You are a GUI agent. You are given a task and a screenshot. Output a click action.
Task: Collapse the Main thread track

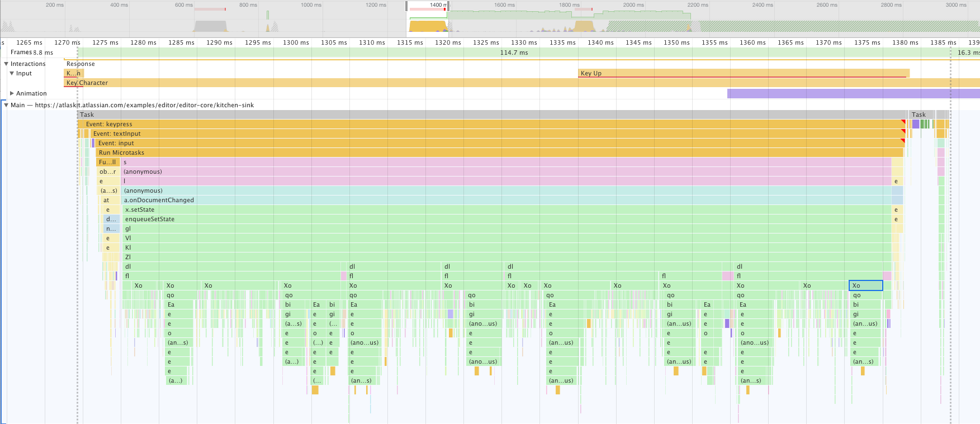click(x=6, y=105)
